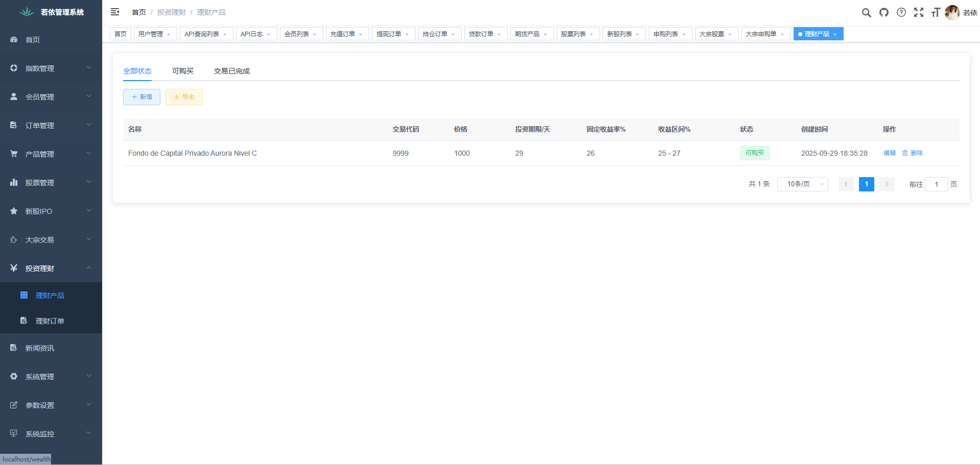
Task: Open the help documentation question icon
Action: [901, 13]
